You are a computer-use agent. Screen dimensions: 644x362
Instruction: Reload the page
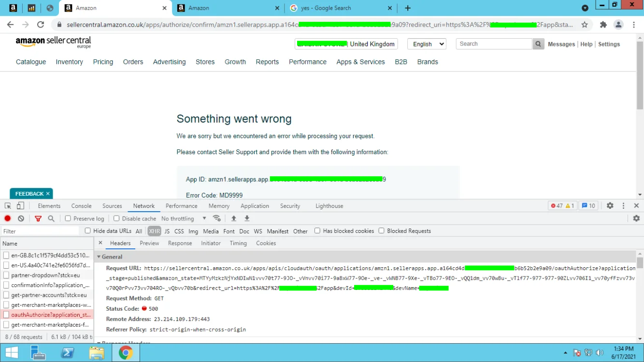click(x=41, y=25)
